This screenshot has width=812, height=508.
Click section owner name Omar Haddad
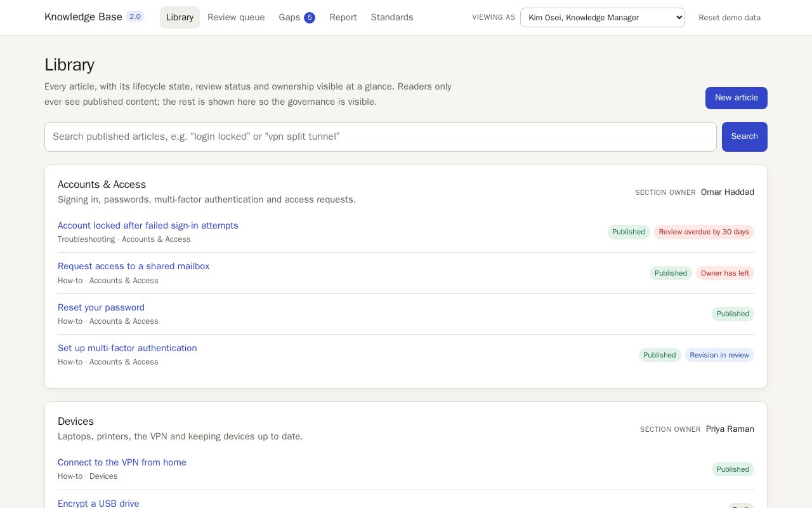[x=728, y=192]
